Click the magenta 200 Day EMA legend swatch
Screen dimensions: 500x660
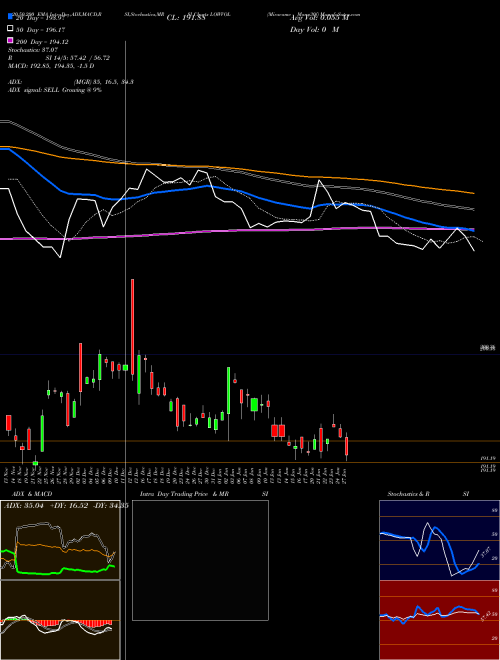point(10,41)
